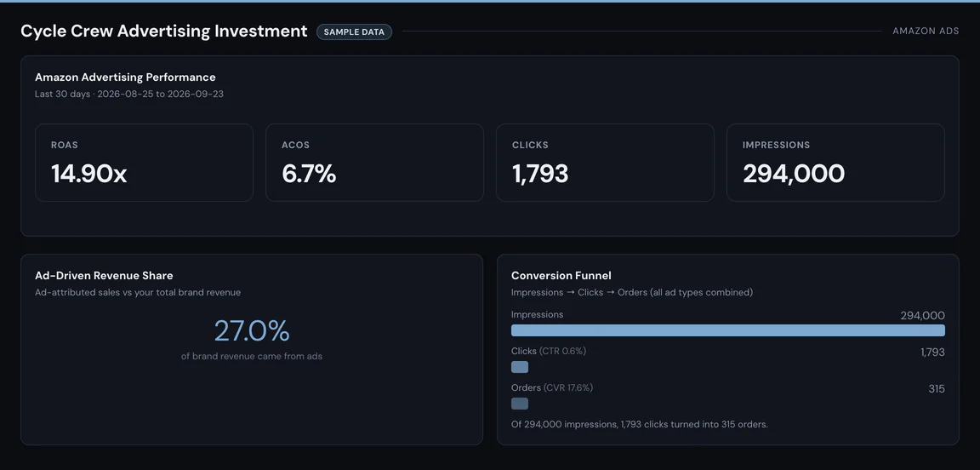Open the CLICKS 1,793 metric card
This screenshot has width=980, height=470.
click(x=605, y=163)
